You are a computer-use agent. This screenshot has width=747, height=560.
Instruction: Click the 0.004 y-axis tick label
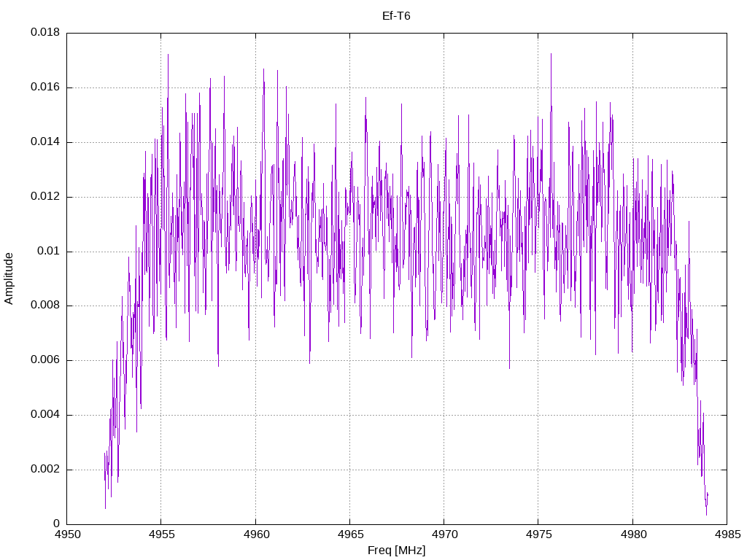pos(45,414)
